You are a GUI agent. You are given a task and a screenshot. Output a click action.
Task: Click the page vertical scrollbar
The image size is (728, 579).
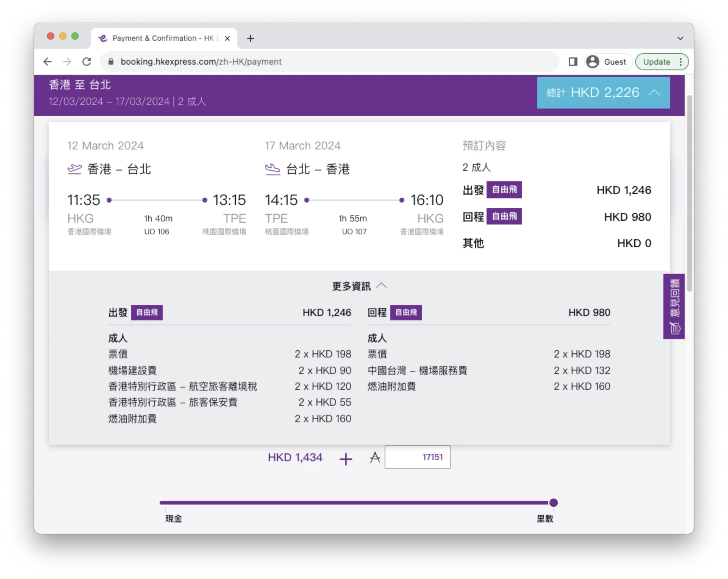pyautogui.click(x=690, y=194)
